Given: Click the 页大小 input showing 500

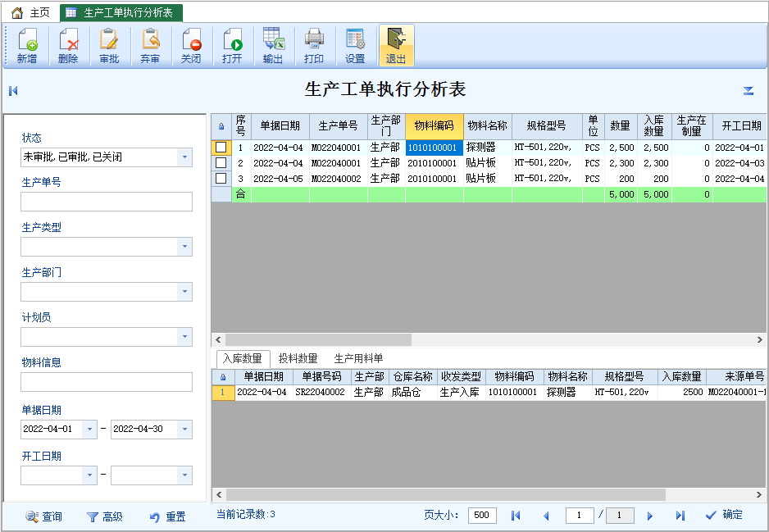Looking at the screenshot, I should 482,516.
